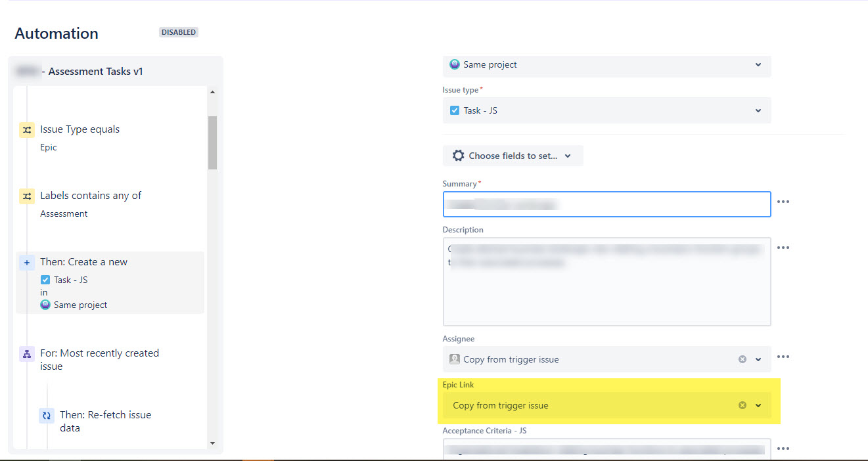Click the sidebar scroll up arrow
868x461 pixels.
212,92
